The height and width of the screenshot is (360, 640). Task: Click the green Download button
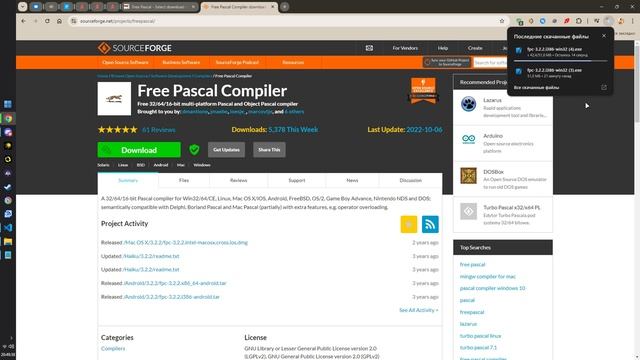click(x=139, y=150)
